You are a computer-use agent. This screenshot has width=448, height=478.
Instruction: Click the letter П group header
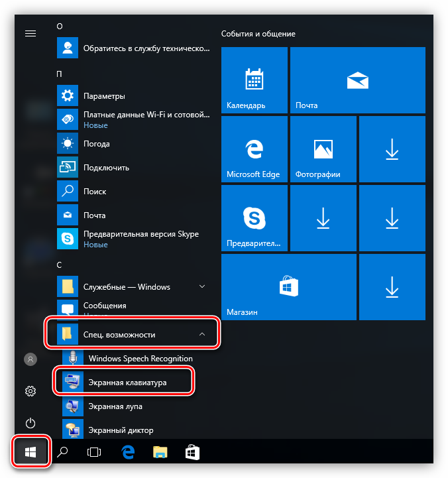coord(59,74)
